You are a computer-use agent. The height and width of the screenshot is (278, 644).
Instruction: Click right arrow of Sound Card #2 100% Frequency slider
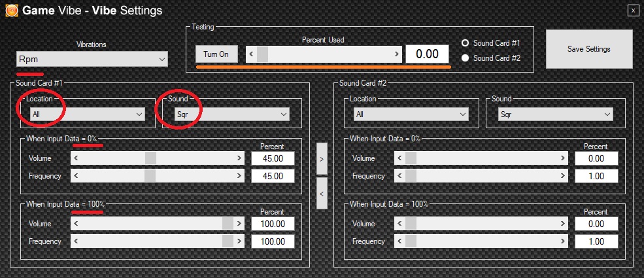(563, 241)
